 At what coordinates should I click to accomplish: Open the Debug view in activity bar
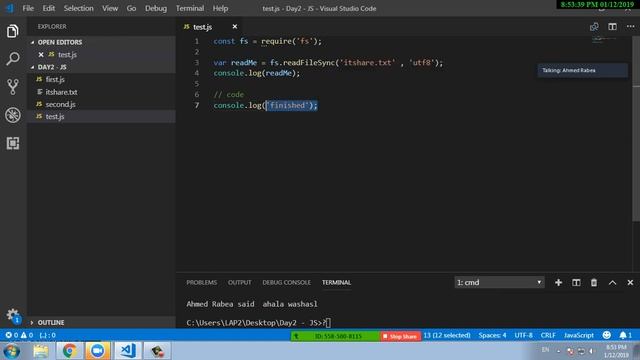point(13,115)
